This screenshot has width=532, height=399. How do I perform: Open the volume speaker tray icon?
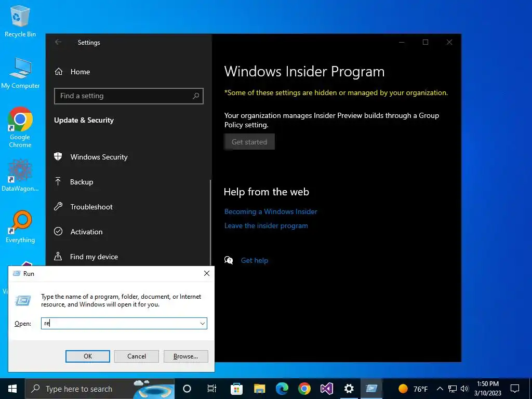[464, 389]
